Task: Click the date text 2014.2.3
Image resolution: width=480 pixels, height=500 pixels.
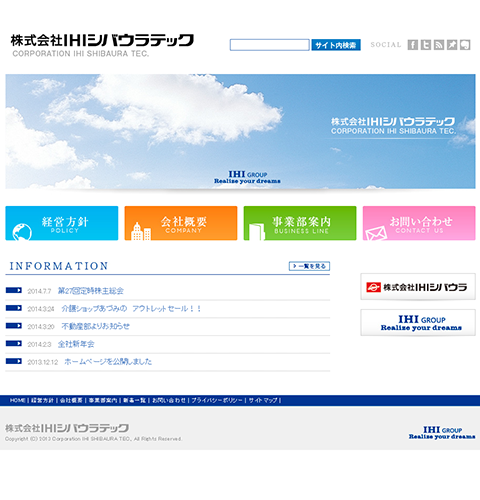Action: coord(39,344)
